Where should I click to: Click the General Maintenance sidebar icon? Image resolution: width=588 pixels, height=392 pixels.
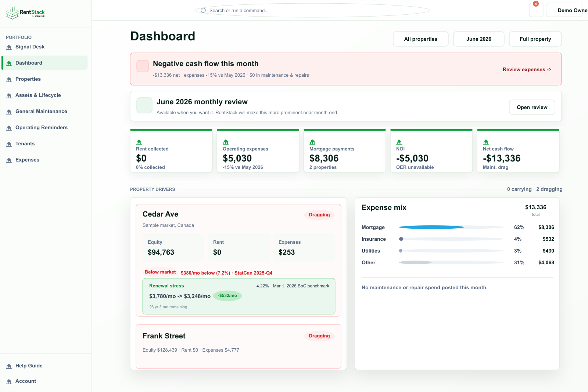pos(9,112)
